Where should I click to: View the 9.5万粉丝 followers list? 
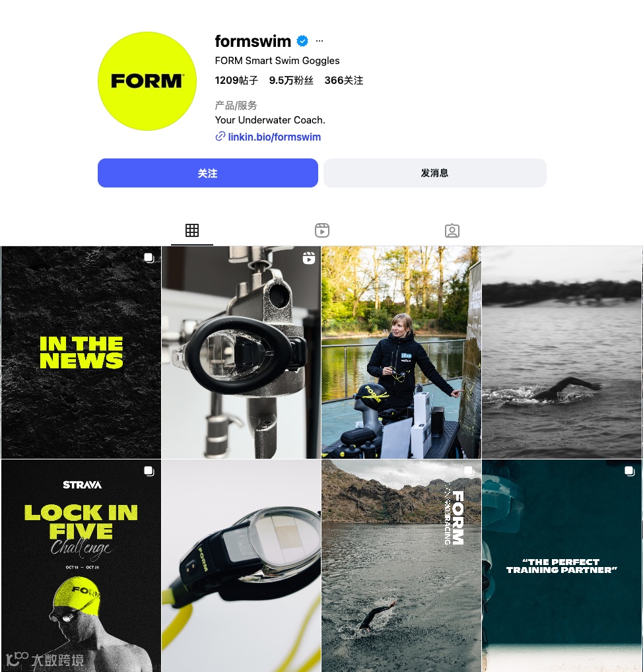click(291, 81)
